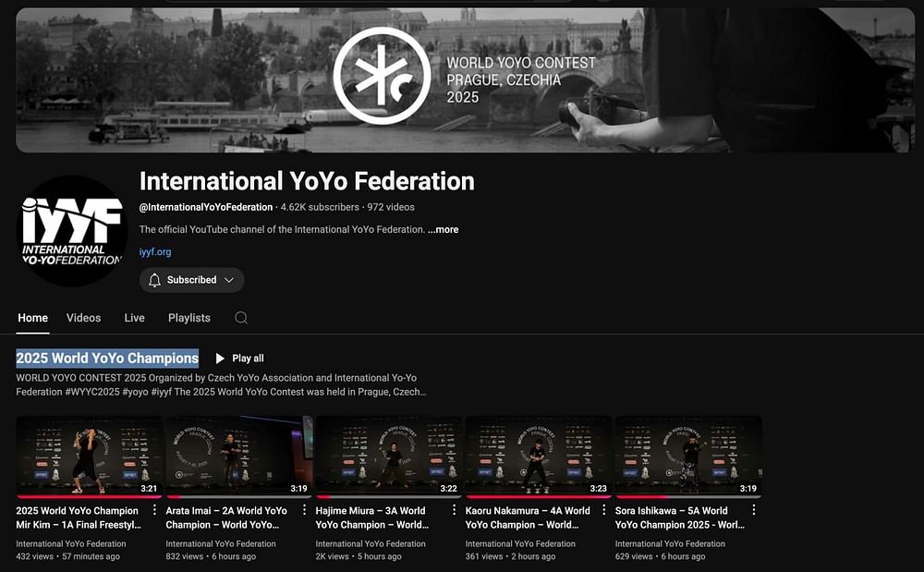This screenshot has width=924, height=572.
Task: Open options menu for Mir Kim 1A video
Action: coord(154,510)
